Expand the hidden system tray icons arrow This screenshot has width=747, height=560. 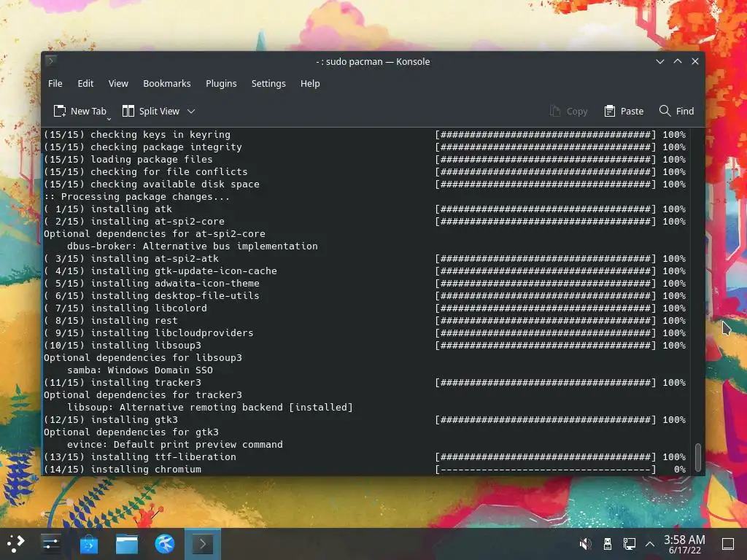(x=650, y=544)
